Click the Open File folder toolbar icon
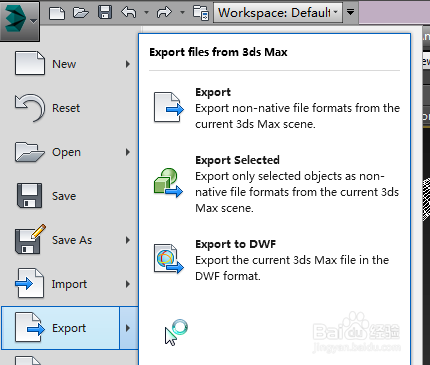The image size is (430, 365). point(81,13)
